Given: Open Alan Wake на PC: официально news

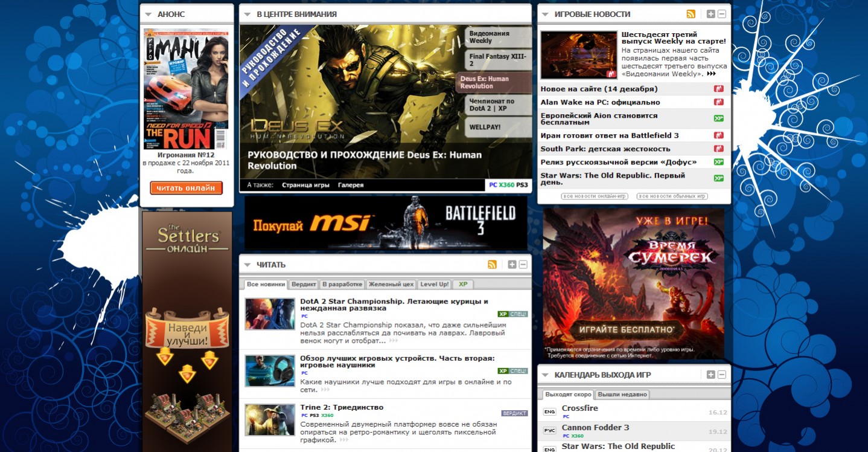Looking at the screenshot, I should (600, 102).
